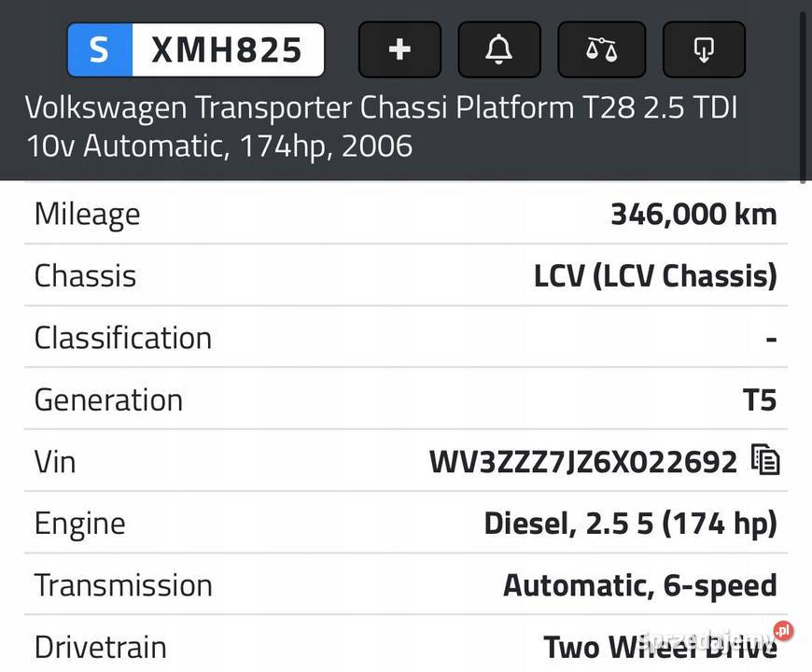Click the Classification row label
The width and height of the screenshot is (812, 672).
[x=123, y=338]
